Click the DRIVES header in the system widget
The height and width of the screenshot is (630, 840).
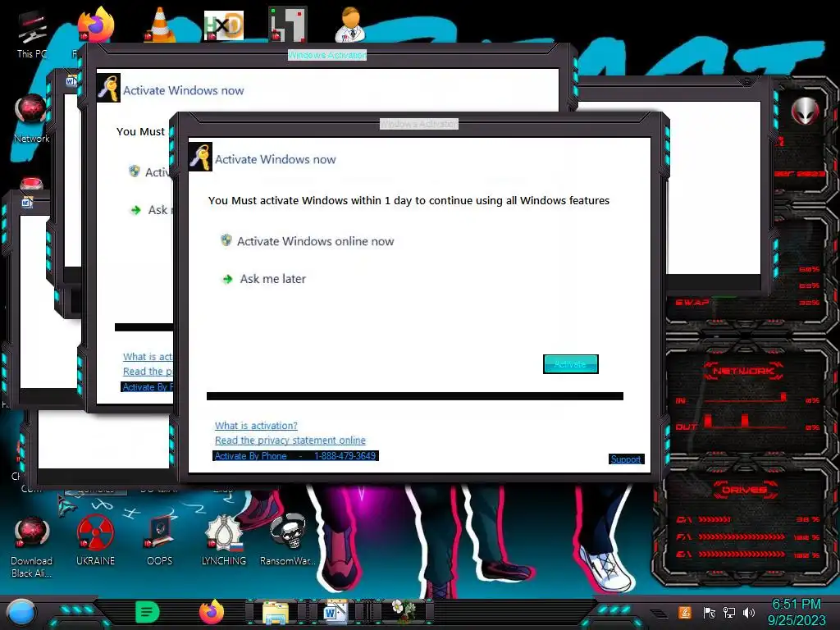pos(743,490)
